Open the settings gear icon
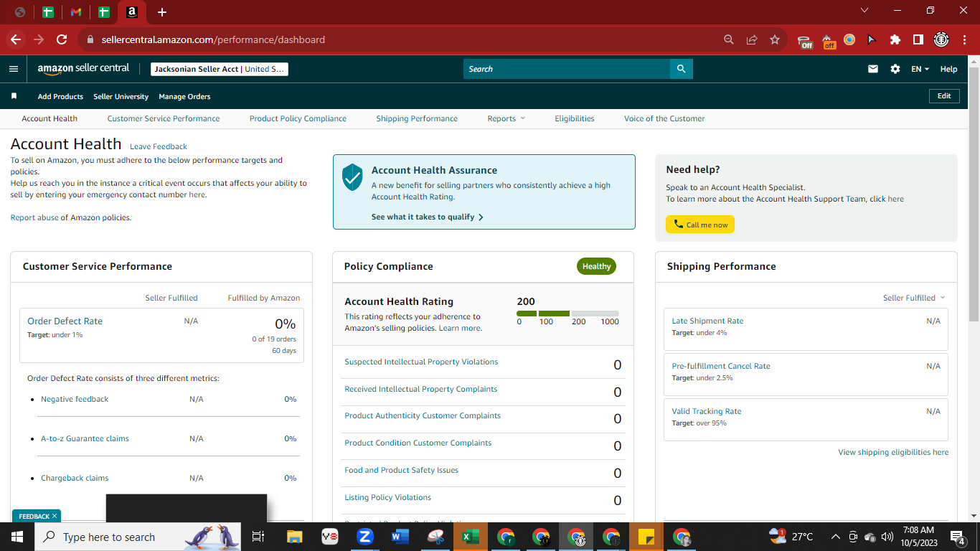980x551 pixels. [x=895, y=69]
